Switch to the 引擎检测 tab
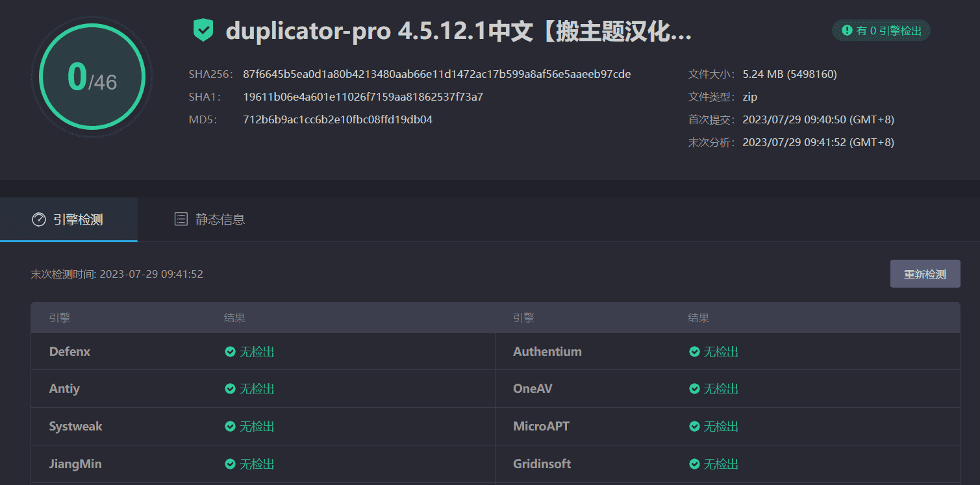Screen dimensions: 980x485 (69, 219)
